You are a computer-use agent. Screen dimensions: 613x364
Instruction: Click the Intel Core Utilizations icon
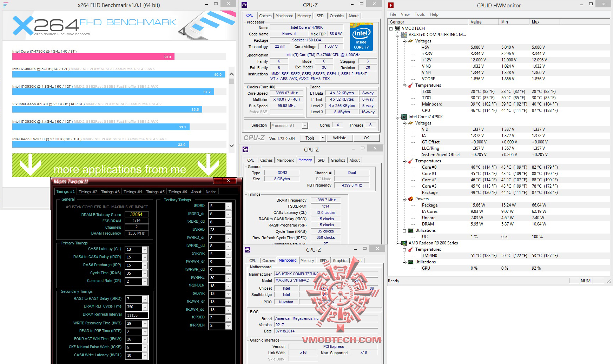(411, 230)
